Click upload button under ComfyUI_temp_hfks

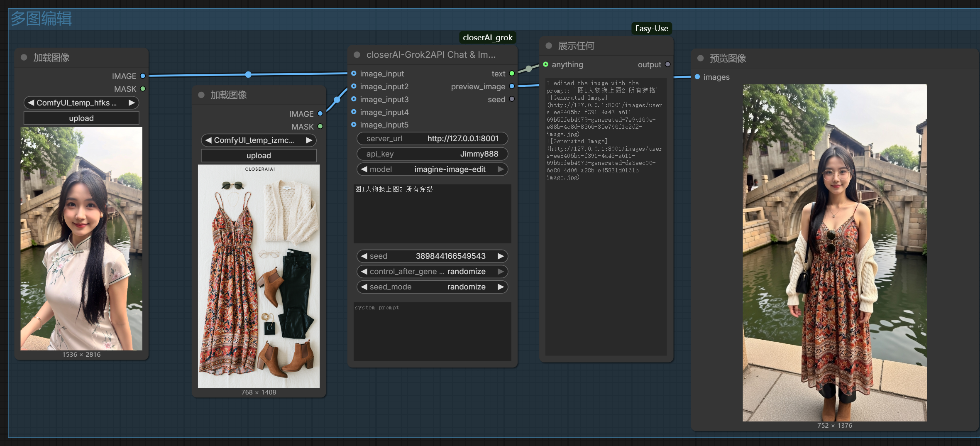click(81, 118)
